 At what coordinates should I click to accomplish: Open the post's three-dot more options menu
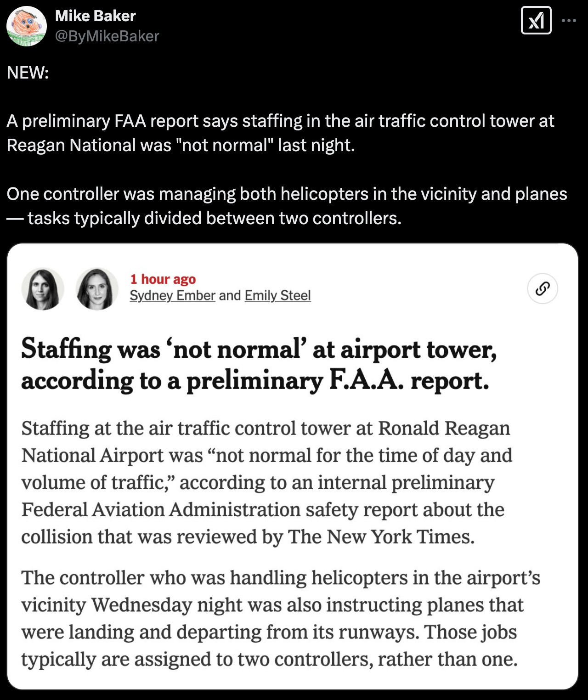[x=569, y=20]
